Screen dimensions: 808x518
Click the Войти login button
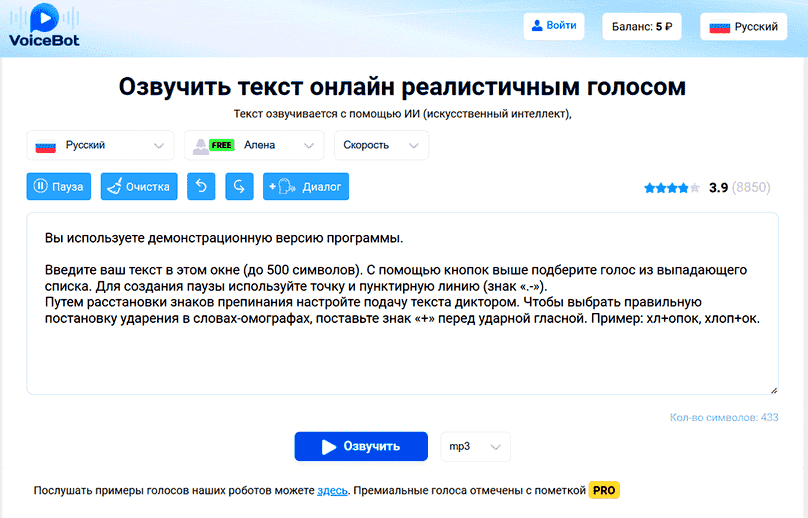(x=553, y=26)
